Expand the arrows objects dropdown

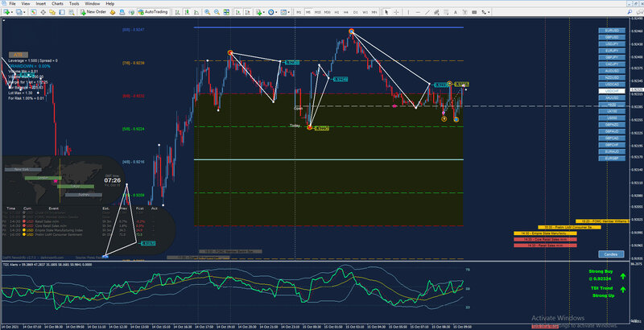click(489, 12)
